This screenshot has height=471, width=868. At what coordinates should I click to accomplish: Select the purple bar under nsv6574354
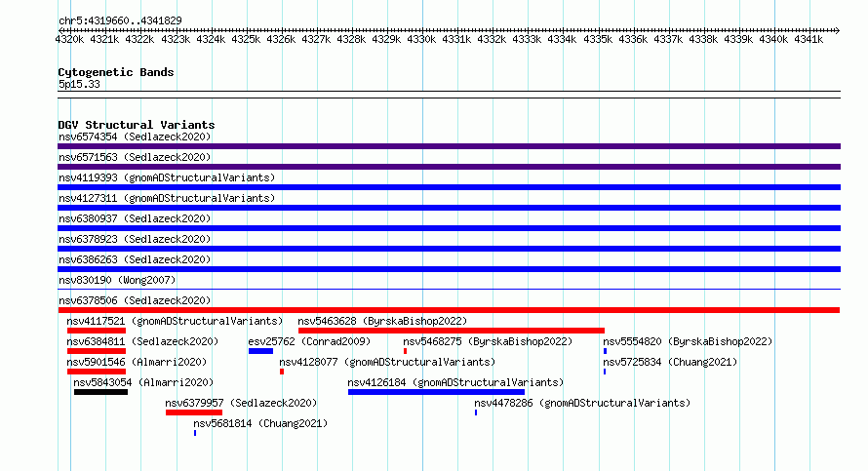449,146
